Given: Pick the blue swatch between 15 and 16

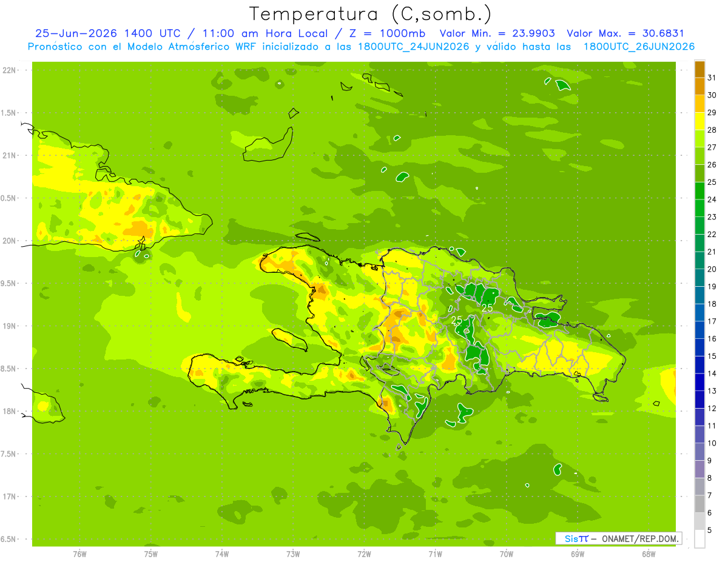Looking at the screenshot, I should (700, 347).
